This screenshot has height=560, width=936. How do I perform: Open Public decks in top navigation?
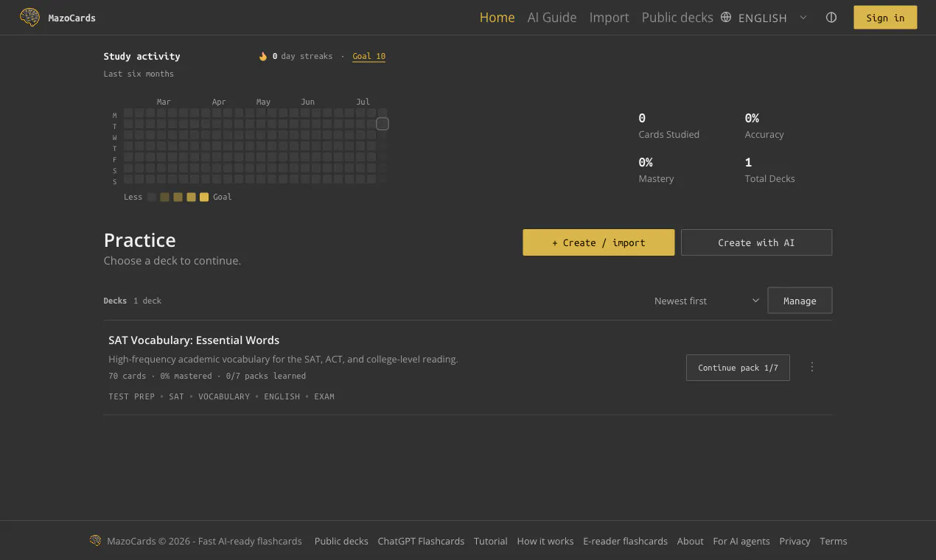point(677,18)
